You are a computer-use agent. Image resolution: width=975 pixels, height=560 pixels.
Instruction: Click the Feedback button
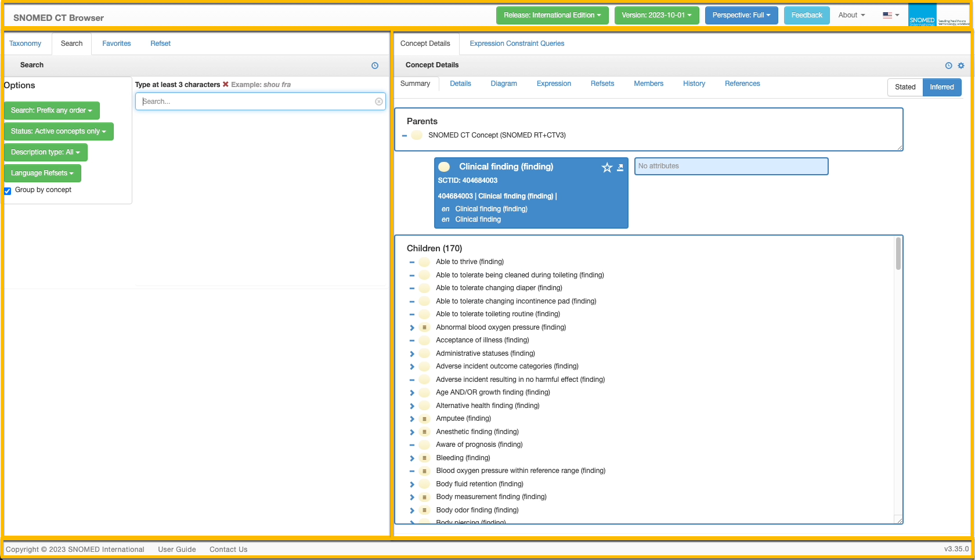tap(807, 15)
